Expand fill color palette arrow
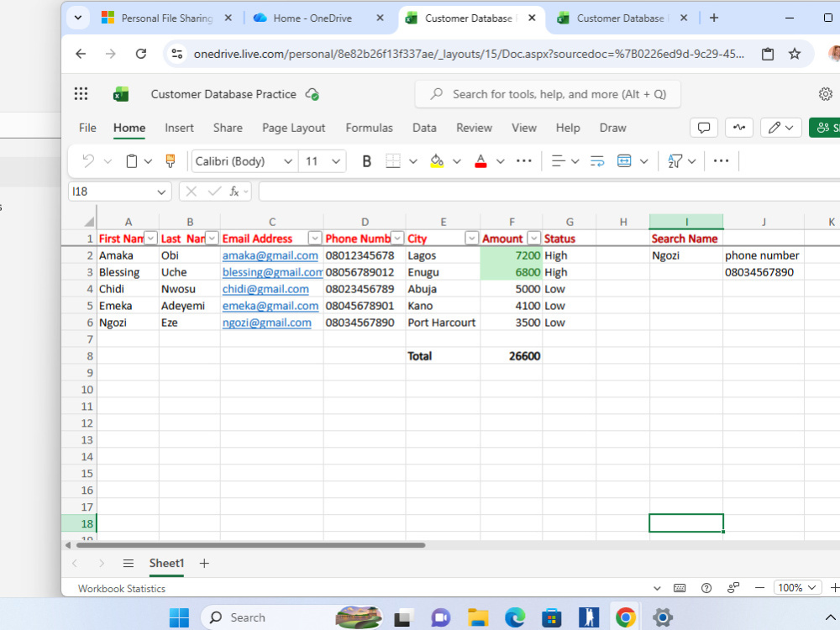The width and height of the screenshot is (840, 630). (x=457, y=160)
